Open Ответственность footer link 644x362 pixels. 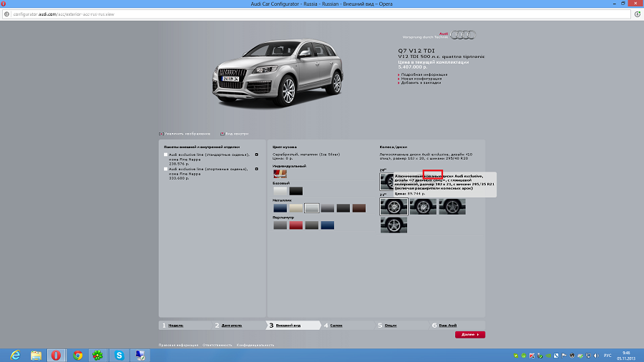coord(218,345)
